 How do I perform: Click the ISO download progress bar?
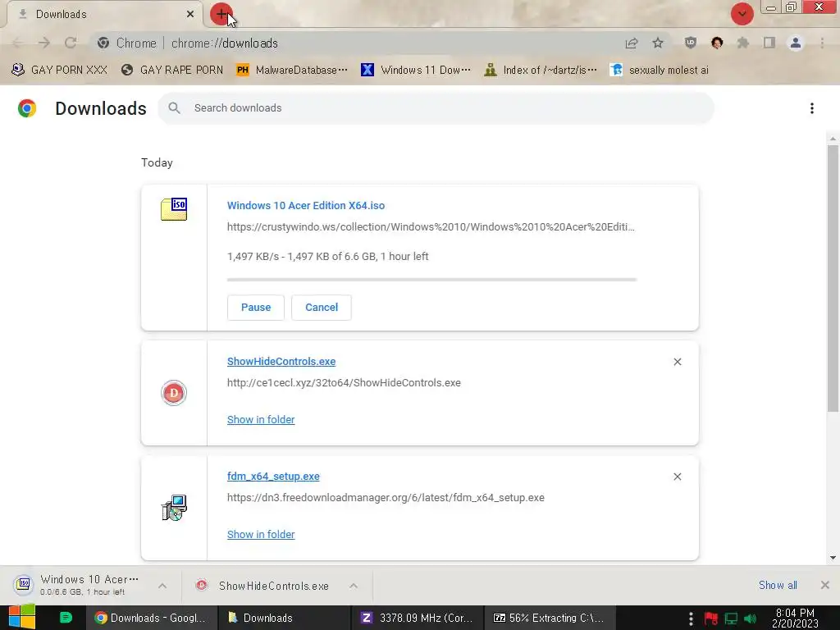(431, 280)
